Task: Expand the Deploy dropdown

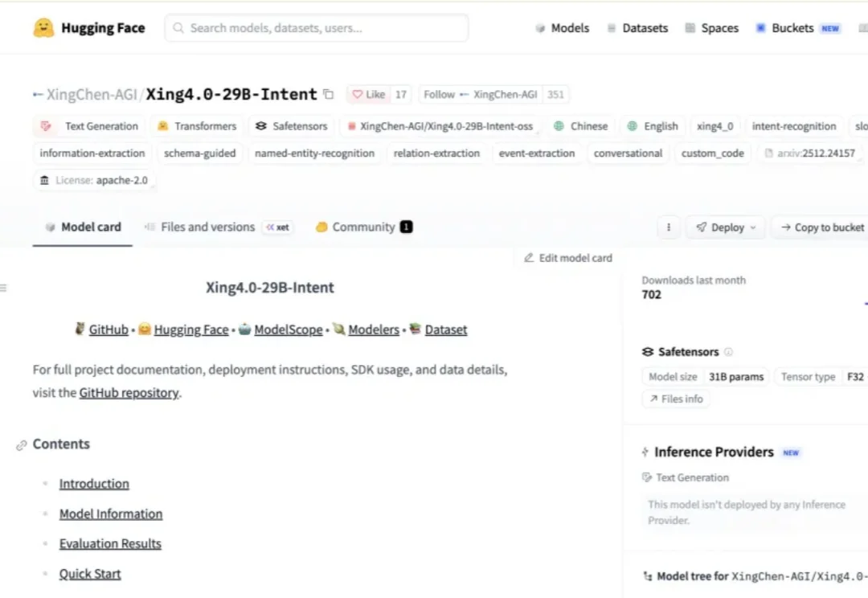Action: tap(725, 227)
